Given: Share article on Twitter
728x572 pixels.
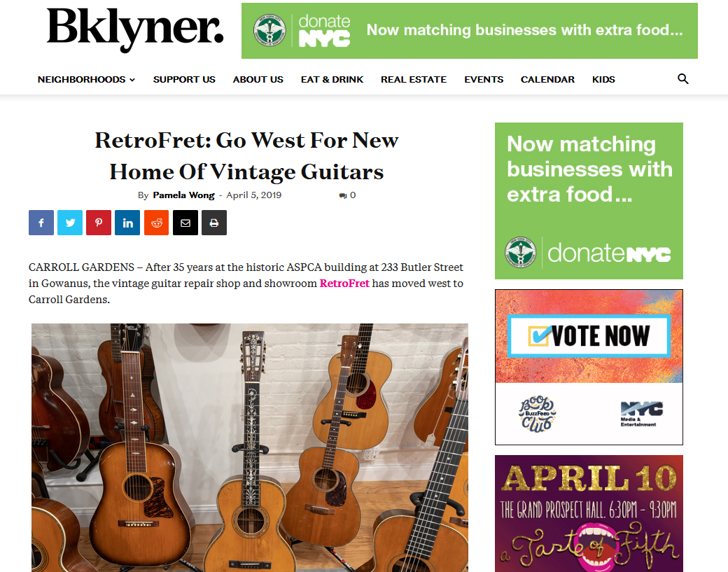Looking at the screenshot, I should click(x=70, y=223).
